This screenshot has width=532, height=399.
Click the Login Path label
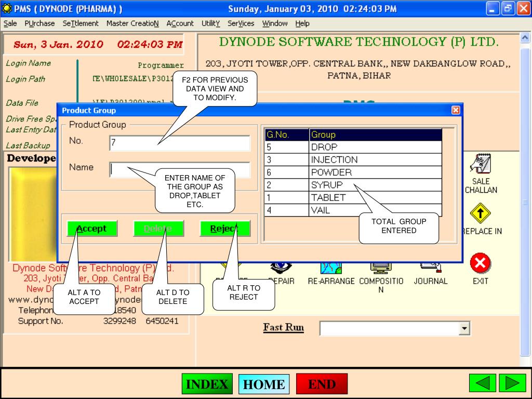coord(25,79)
